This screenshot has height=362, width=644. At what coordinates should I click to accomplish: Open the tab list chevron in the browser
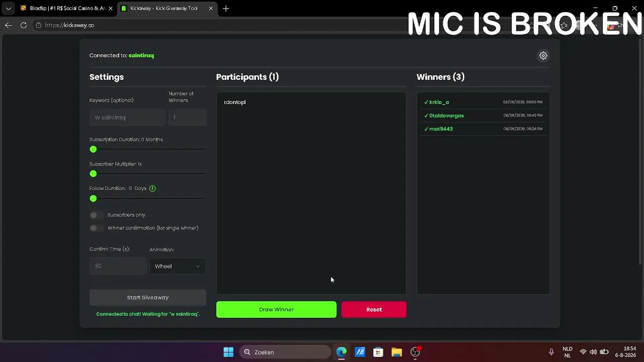pos(8,9)
